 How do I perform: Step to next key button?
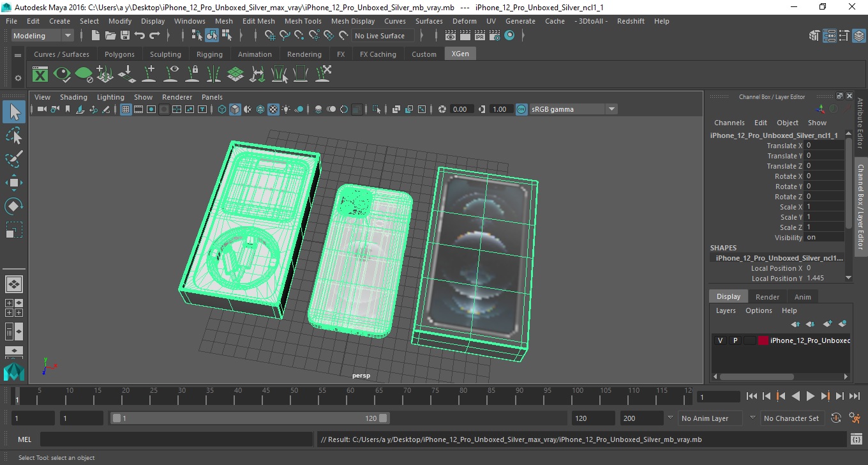[x=825, y=397]
